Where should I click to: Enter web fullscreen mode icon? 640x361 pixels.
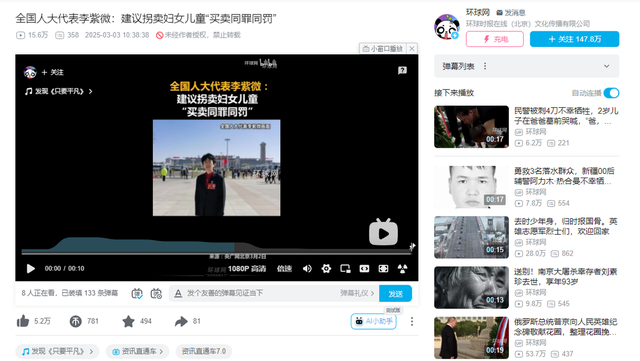383,269
